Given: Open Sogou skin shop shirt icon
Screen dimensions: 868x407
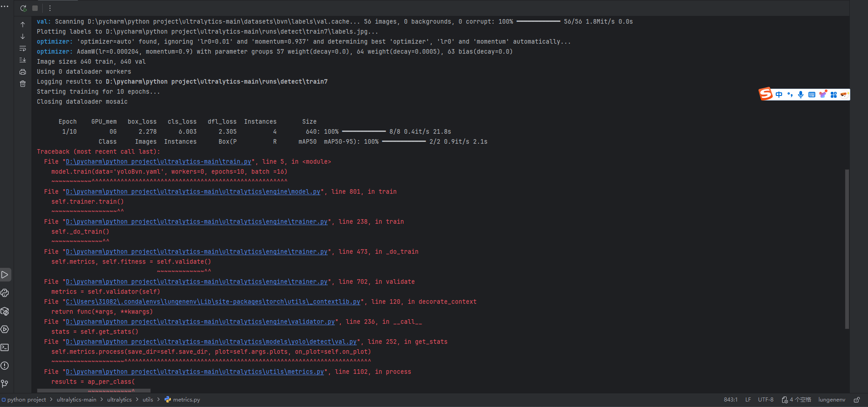Looking at the screenshot, I should coord(823,94).
